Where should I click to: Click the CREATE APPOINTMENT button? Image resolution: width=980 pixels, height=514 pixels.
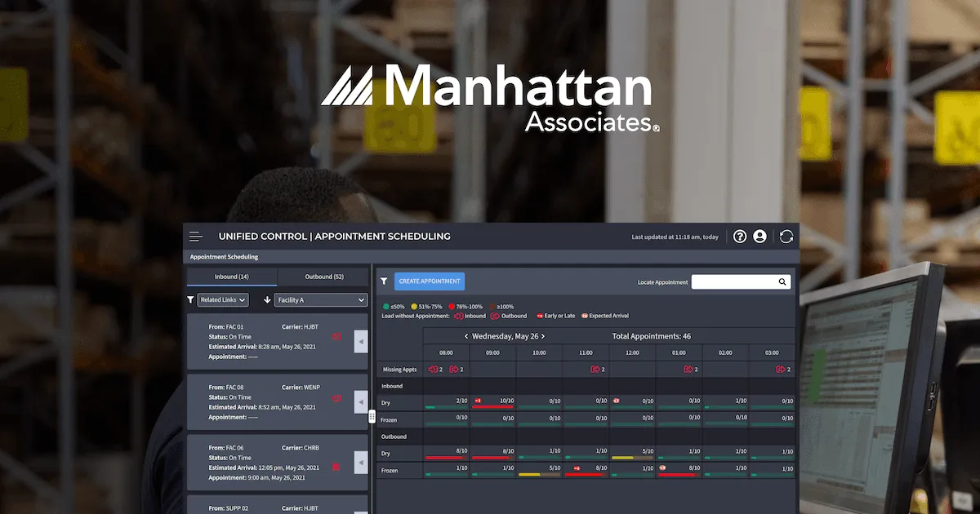point(430,281)
